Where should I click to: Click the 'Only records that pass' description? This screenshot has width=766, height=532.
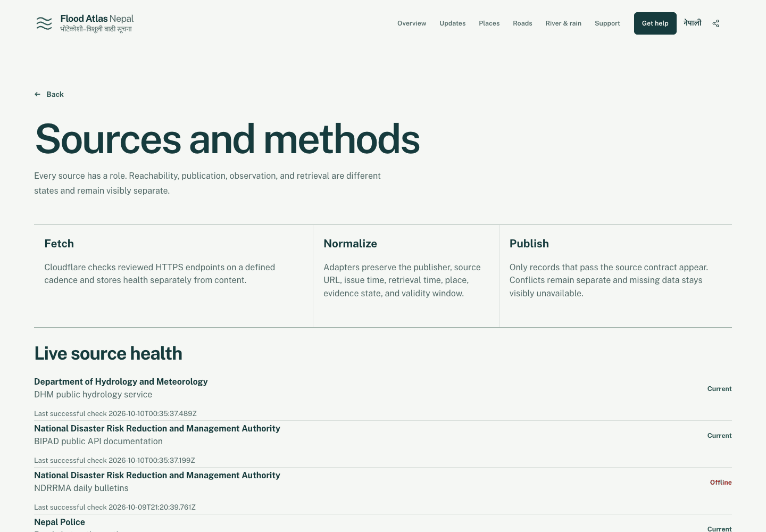pyautogui.click(x=609, y=280)
